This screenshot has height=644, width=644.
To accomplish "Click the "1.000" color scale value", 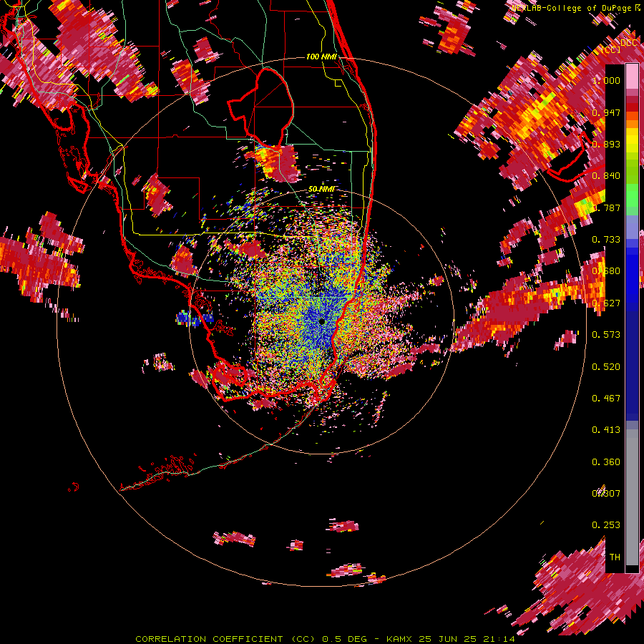I will pos(606,80).
